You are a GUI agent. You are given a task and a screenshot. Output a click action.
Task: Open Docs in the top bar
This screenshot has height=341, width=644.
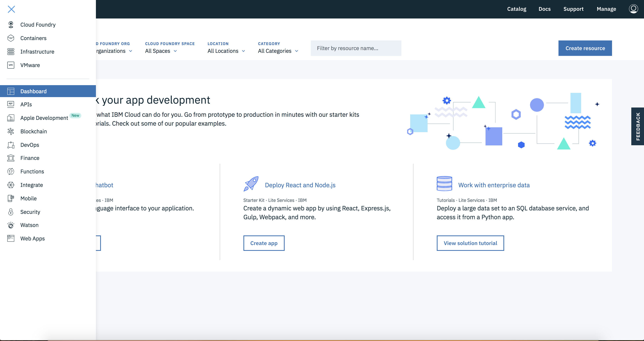544,9
